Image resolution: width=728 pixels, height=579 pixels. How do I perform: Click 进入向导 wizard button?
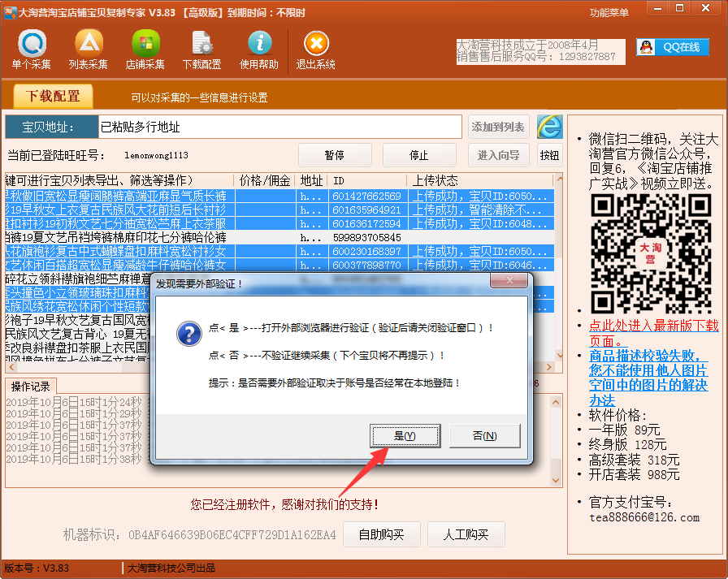click(498, 155)
